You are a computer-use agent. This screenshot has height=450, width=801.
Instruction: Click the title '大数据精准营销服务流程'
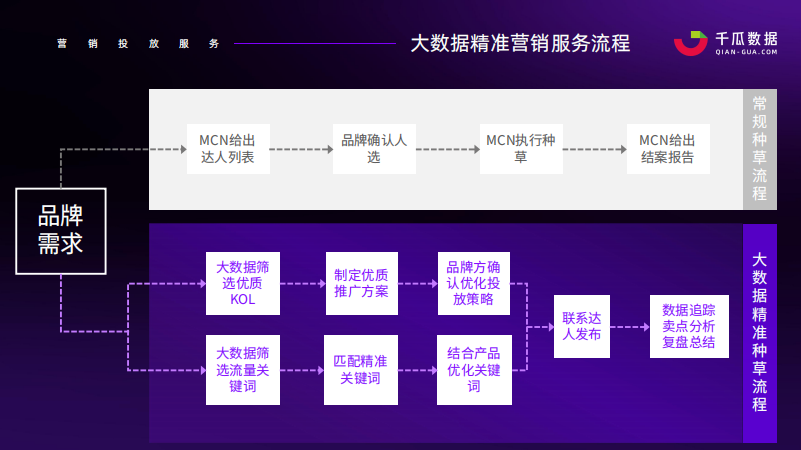(x=520, y=43)
